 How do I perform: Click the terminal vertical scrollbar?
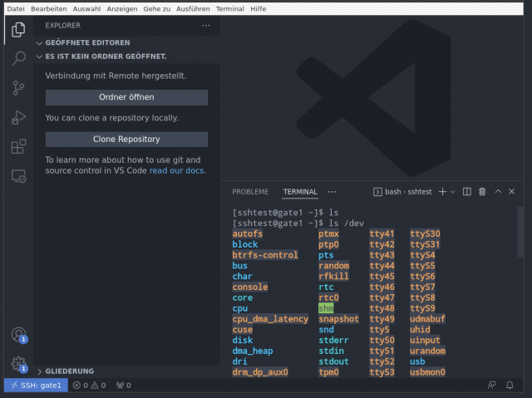[x=520, y=232]
